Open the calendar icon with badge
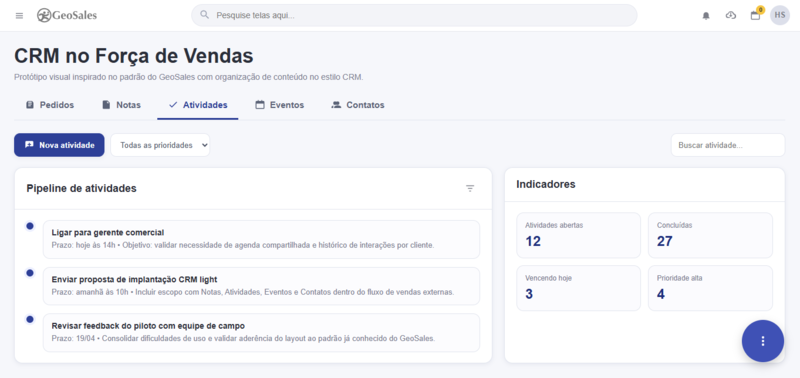800x378 pixels. [756, 15]
